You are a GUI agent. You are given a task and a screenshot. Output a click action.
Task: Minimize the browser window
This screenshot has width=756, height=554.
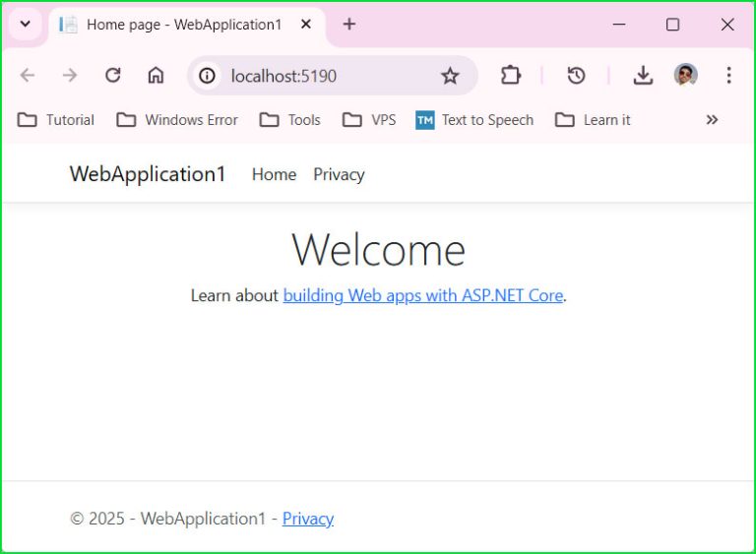619,24
